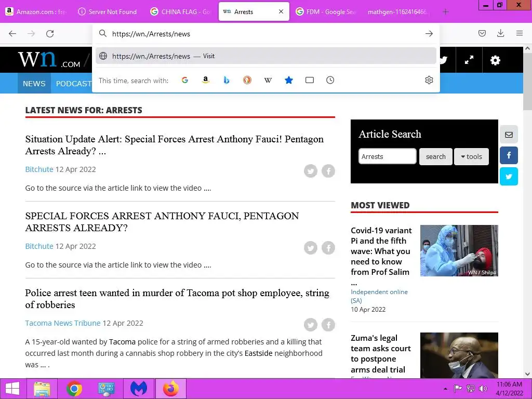Viewport: 532px width, 399px height.
Task: Share page by email envelope icon
Action: 509,135
